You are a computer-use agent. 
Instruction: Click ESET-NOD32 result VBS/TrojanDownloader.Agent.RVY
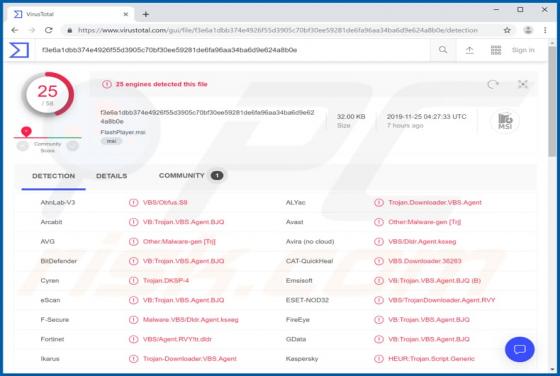[442, 300]
